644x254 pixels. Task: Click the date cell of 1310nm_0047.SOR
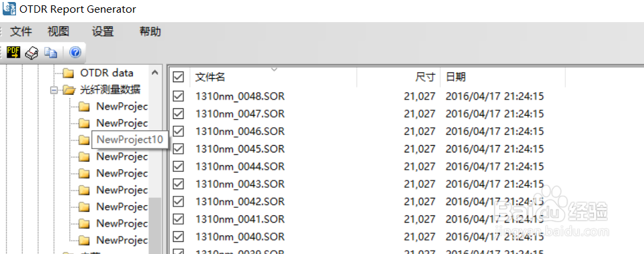(495, 114)
